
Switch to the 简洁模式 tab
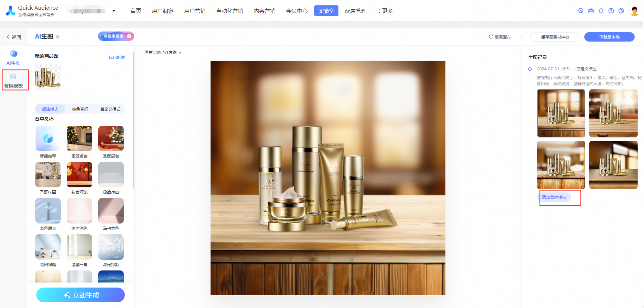point(50,109)
